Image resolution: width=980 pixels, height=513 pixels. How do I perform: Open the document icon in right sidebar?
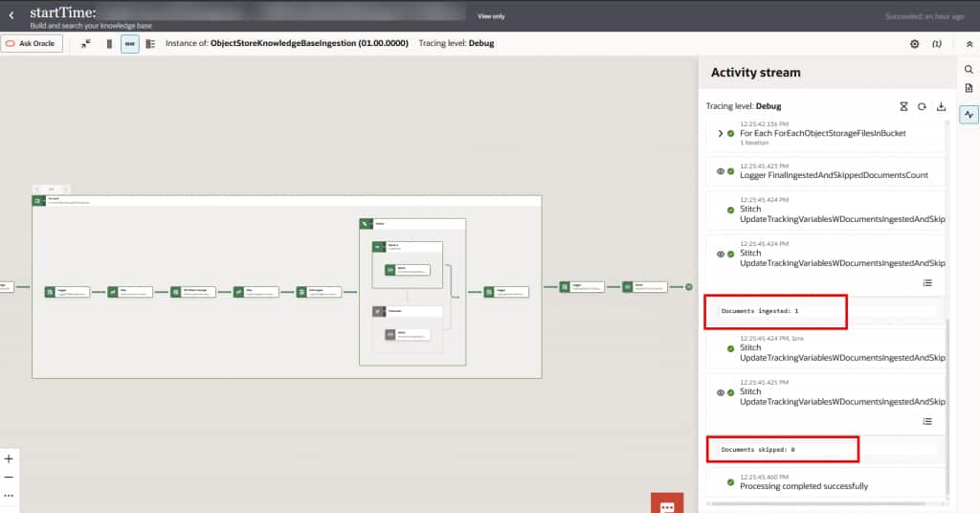click(x=969, y=88)
